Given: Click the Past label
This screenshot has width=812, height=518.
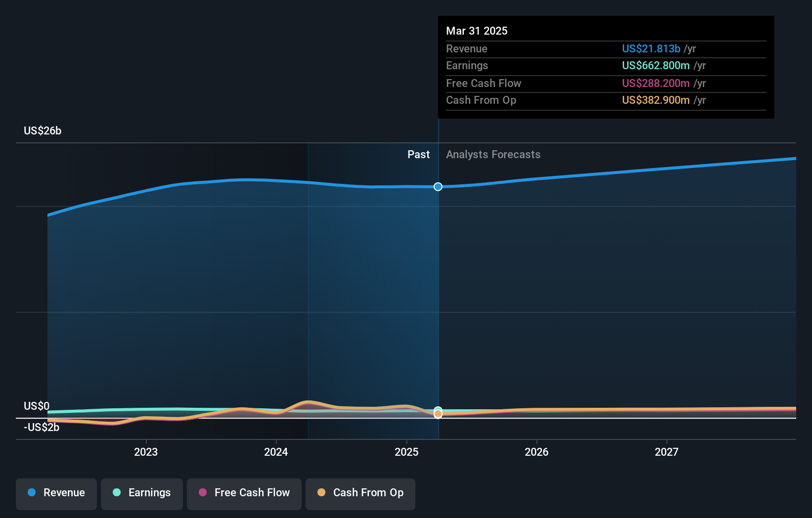Looking at the screenshot, I should 418,154.
